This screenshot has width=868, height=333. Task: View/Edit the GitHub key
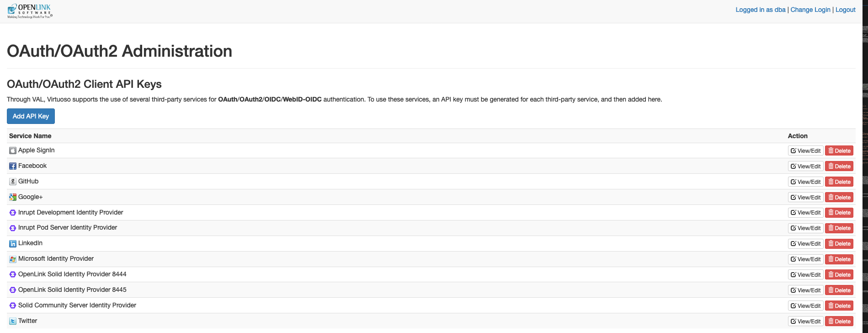805,182
